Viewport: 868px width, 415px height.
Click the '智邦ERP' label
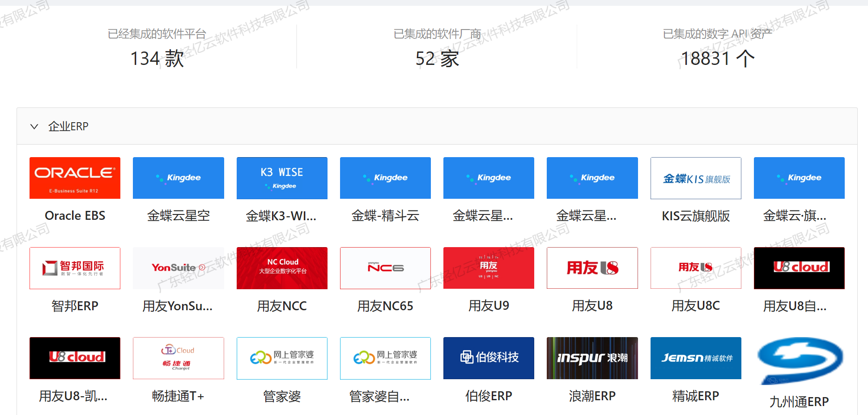click(75, 306)
